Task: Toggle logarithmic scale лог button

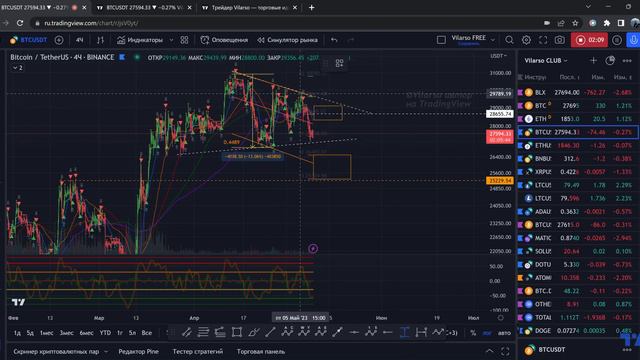Action: pyautogui.click(x=487, y=333)
